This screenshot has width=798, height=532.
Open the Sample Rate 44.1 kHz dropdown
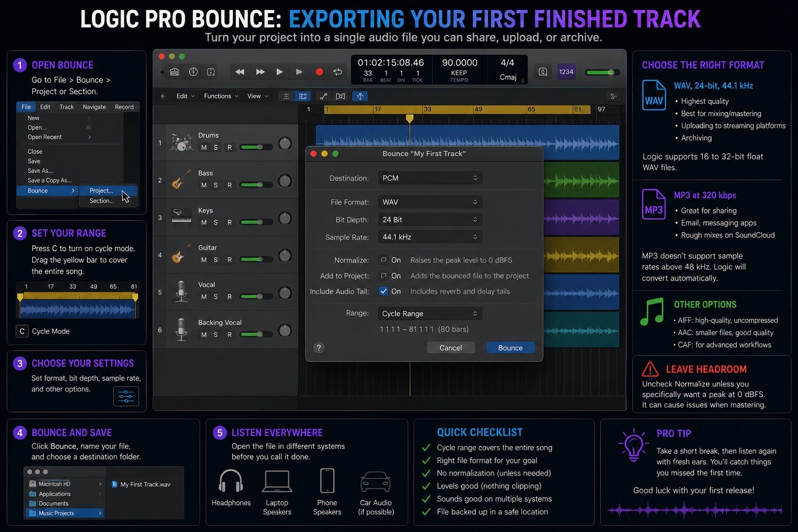pos(430,236)
